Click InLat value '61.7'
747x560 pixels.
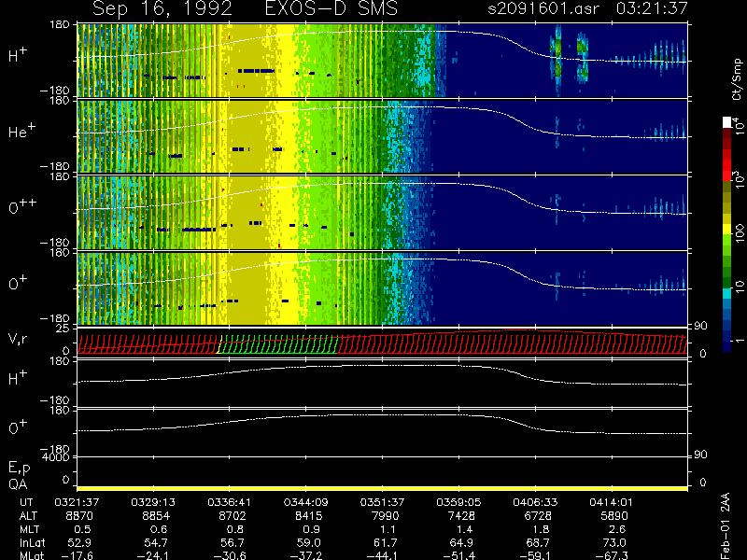pos(388,543)
